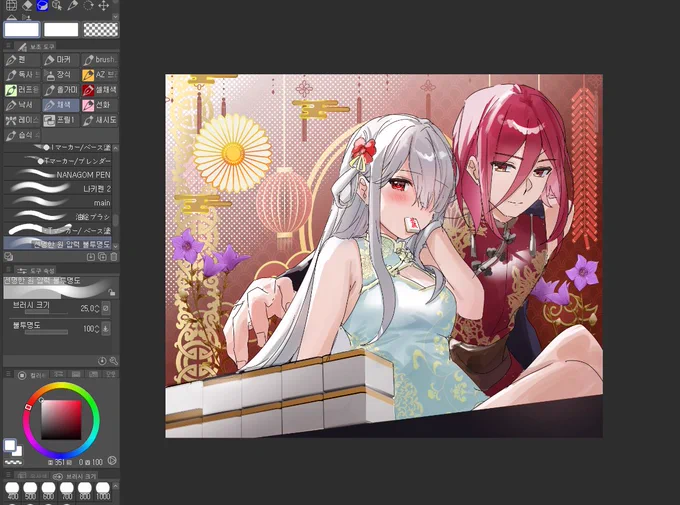Click the import sub tool icon
This screenshot has width=680, height=505.
point(91,257)
